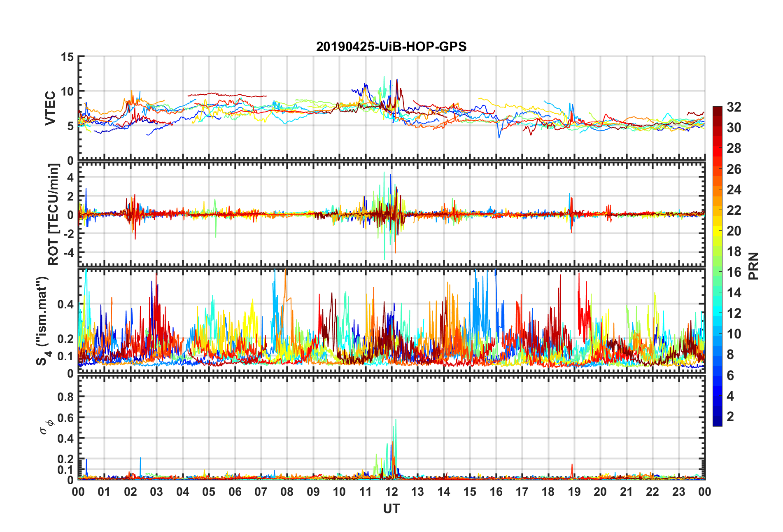783x532 pixels.
Task: Click the 19 hour tick on the UT axis
Action: pyautogui.click(x=574, y=492)
